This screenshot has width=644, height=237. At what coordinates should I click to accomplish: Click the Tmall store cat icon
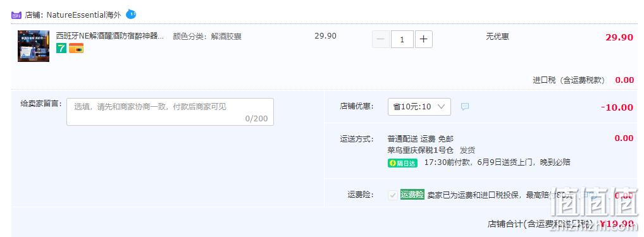click(16, 15)
